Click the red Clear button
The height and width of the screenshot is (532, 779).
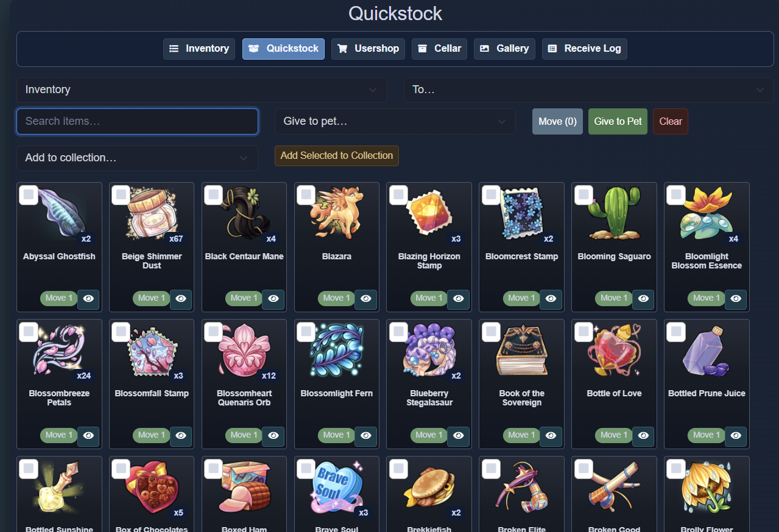click(x=670, y=122)
